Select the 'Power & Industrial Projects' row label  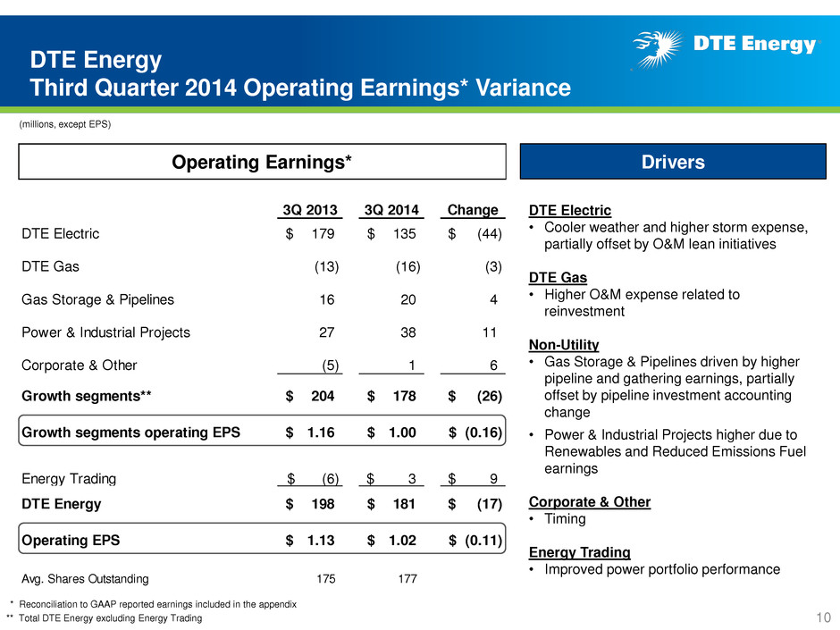pos(106,332)
